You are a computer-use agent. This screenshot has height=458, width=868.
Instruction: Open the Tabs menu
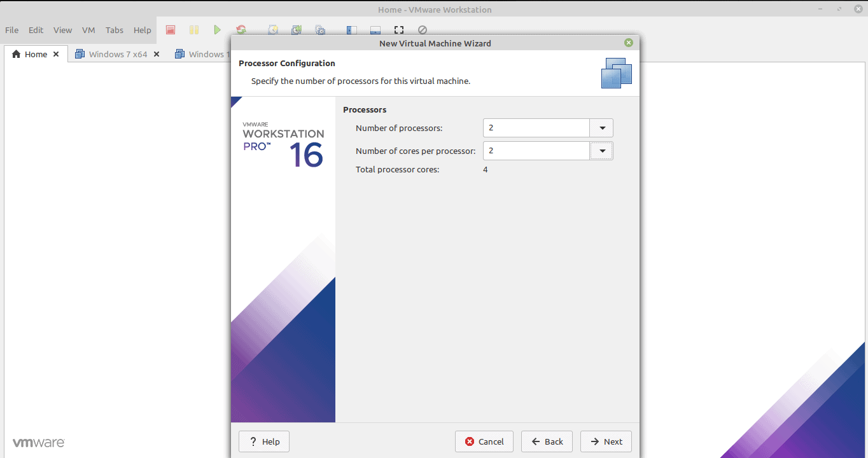115,30
